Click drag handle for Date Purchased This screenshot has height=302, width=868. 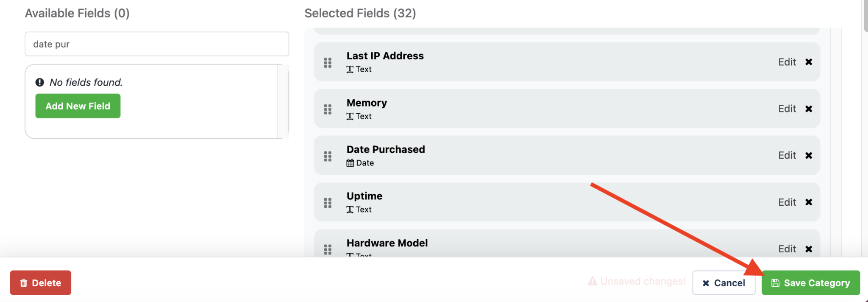[x=328, y=156]
